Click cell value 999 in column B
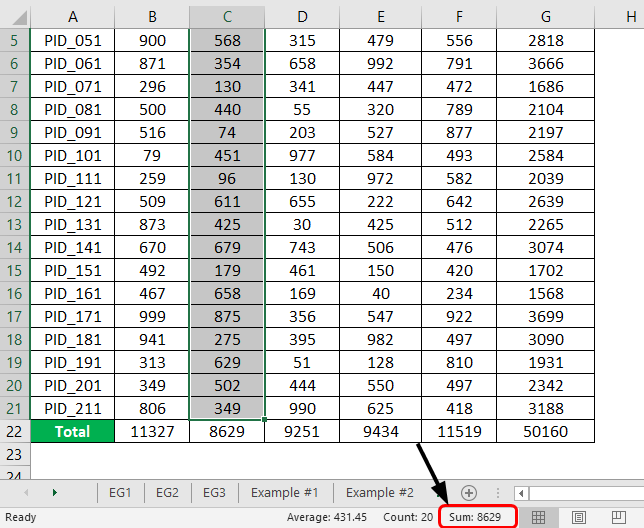This screenshot has width=644, height=528. [152, 317]
